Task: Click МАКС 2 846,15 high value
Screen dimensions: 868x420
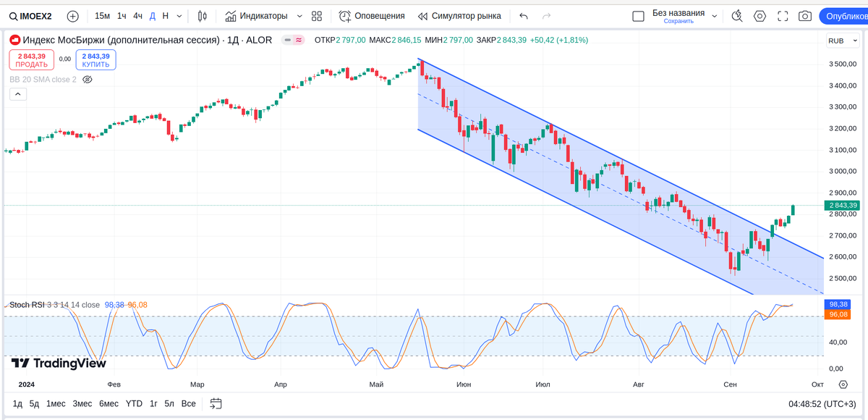Action: click(x=395, y=40)
